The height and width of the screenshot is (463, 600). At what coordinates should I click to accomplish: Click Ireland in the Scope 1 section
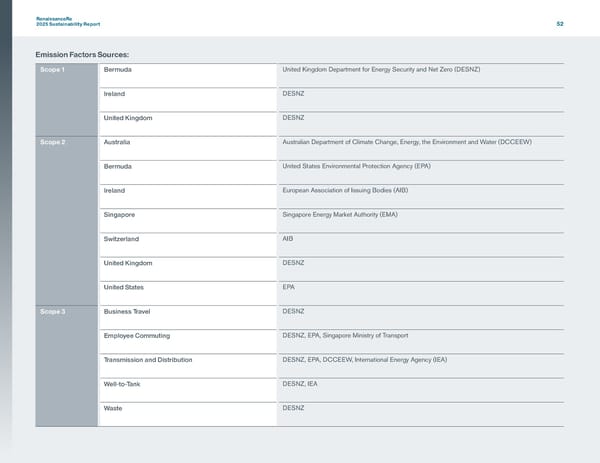[114, 94]
